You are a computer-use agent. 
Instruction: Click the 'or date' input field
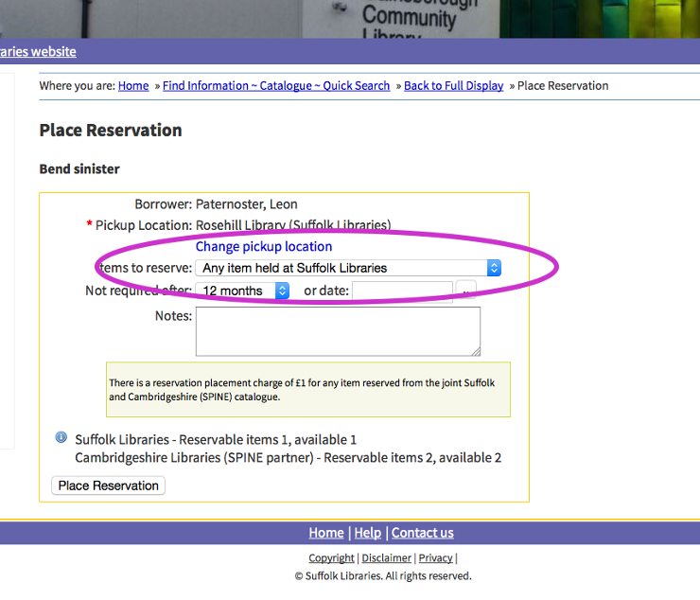pyautogui.click(x=402, y=291)
